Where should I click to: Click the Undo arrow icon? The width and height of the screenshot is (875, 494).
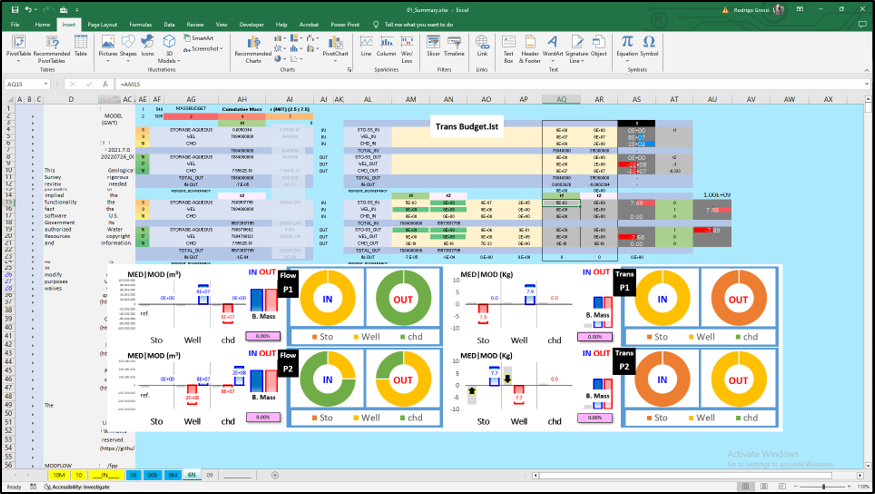click(28, 9)
